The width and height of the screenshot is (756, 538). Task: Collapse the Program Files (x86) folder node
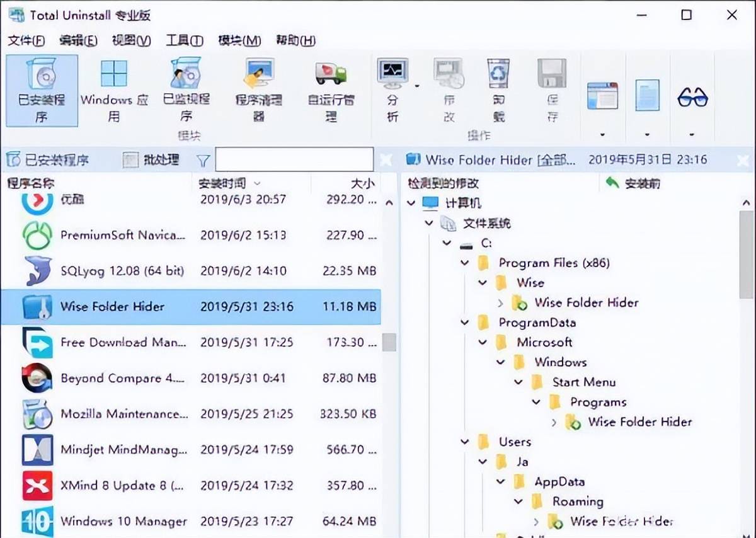point(465,263)
